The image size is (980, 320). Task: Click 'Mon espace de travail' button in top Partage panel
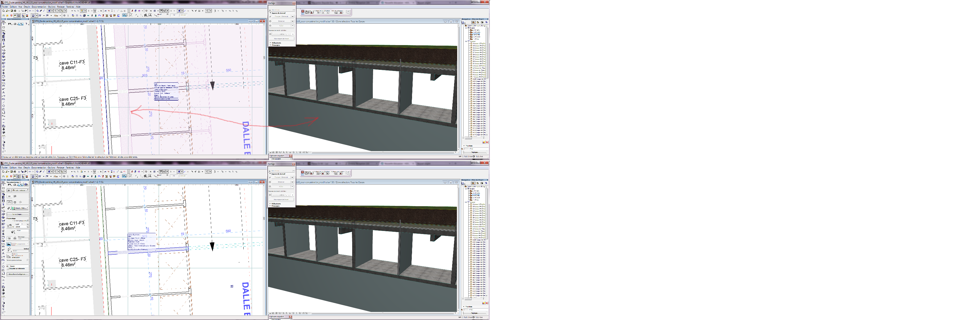point(282,39)
